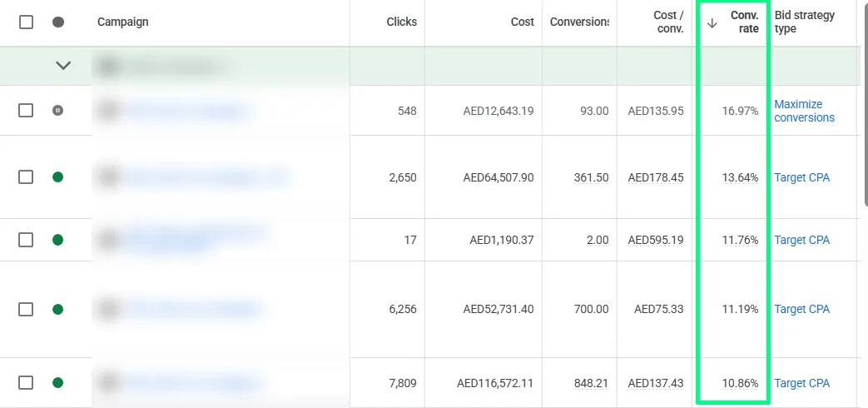Sort by the Bid strategy type header
The height and width of the screenshot is (408, 868).
coord(805,22)
